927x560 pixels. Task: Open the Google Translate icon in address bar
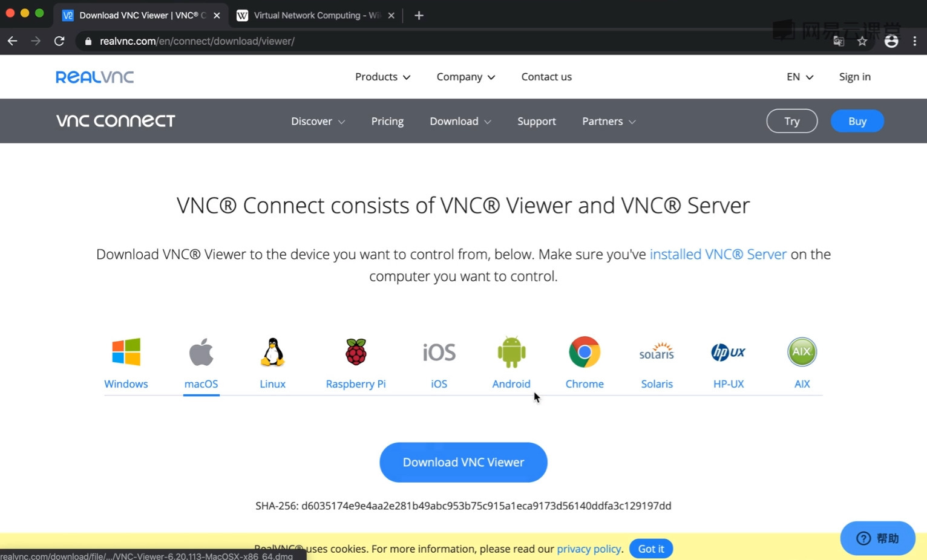tap(839, 41)
